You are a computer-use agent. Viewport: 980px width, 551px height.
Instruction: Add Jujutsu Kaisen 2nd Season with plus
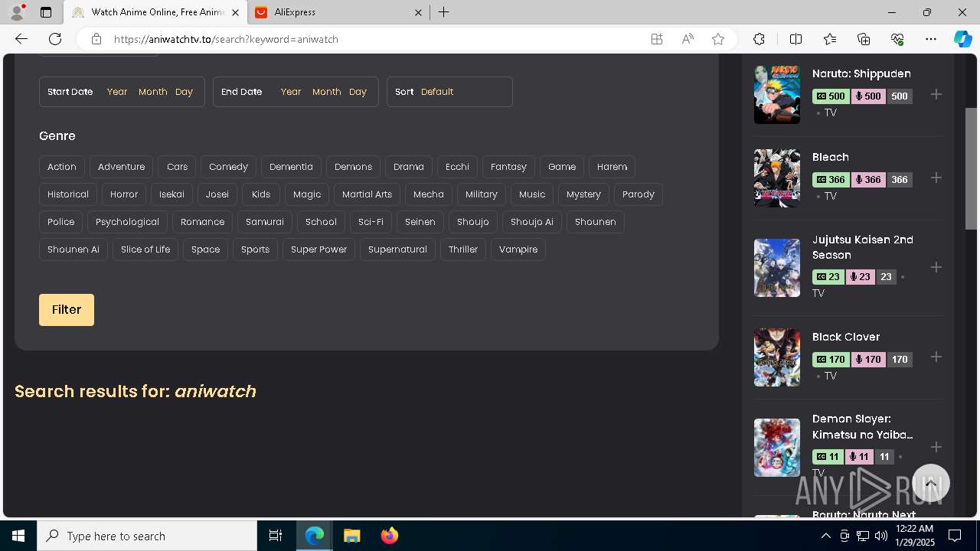point(936,267)
